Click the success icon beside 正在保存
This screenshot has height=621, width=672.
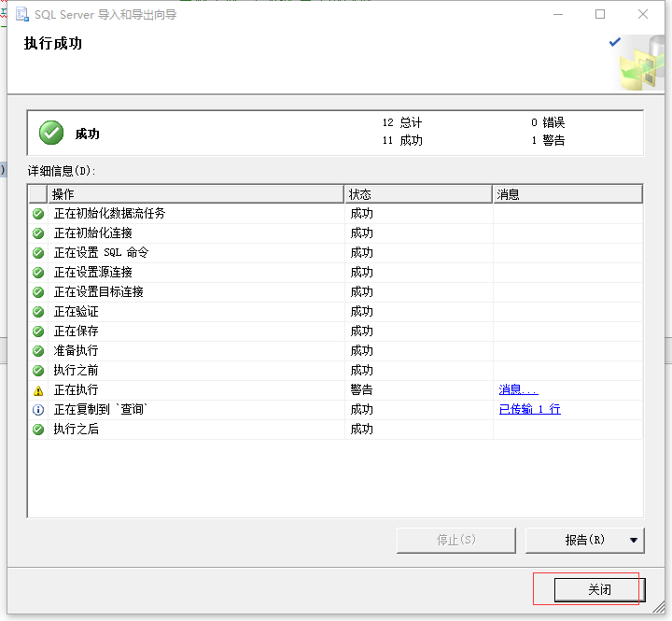38,332
